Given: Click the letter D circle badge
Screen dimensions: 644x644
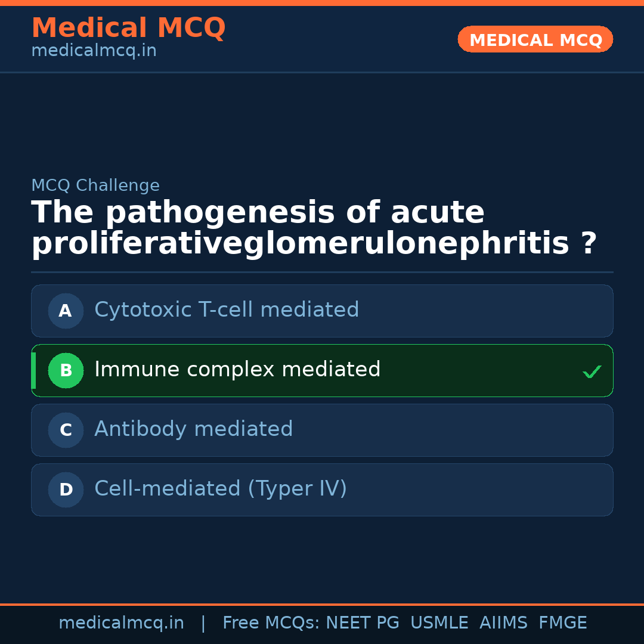Looking at the screenshot, I should coord(66,490).
